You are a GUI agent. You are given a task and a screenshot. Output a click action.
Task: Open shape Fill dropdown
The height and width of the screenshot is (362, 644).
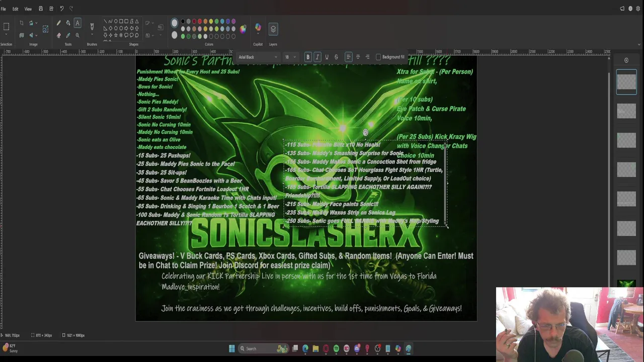pyautogui.click(x=149, y=35)
